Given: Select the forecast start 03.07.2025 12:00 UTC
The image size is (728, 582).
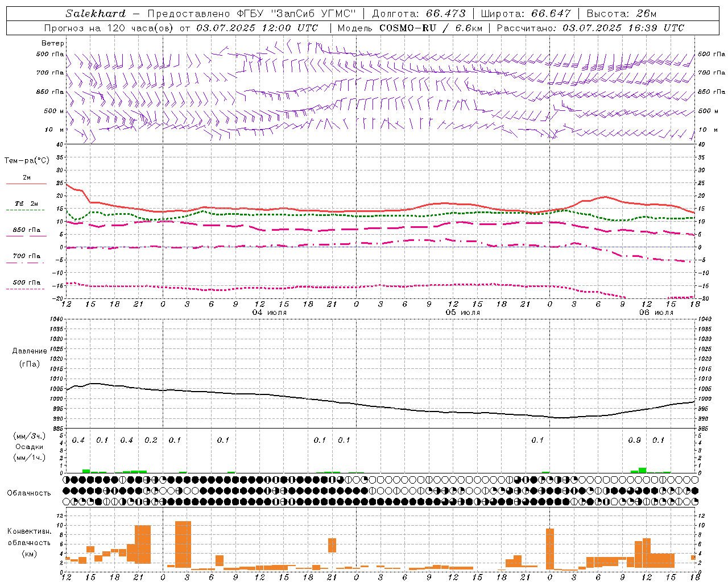Looking at the screenshot, I should point(257,28).
